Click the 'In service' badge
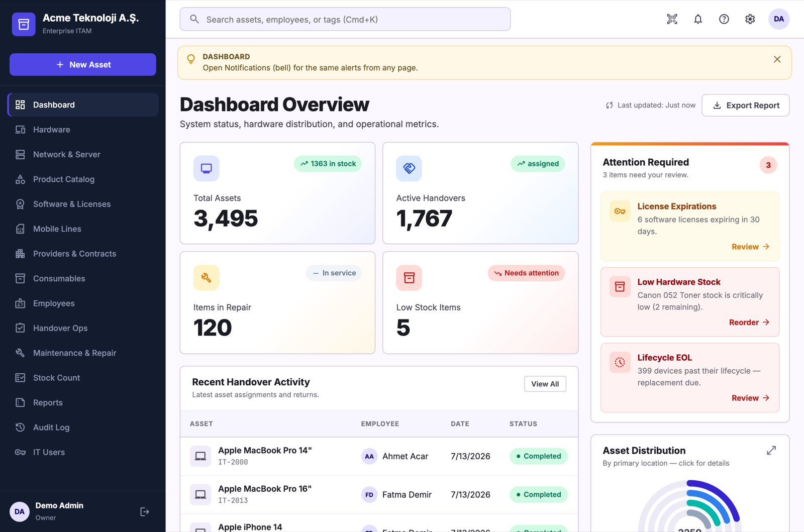Image resolution: width=804 pixels, height=532 pixels. point(334,273)
